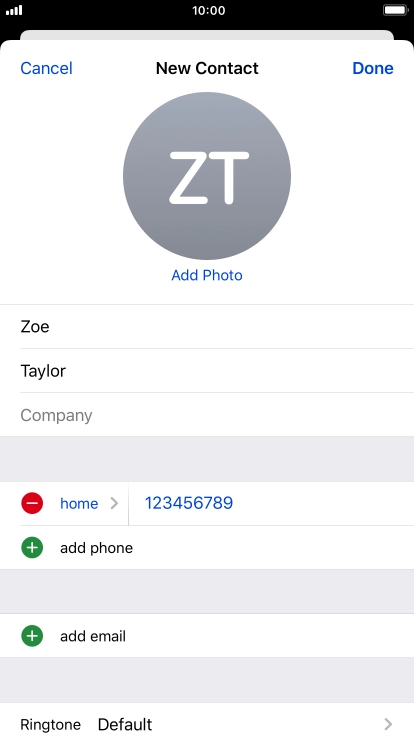Tap the Add Photo link
The image size is (414, 736).
(x=207, y=275)
